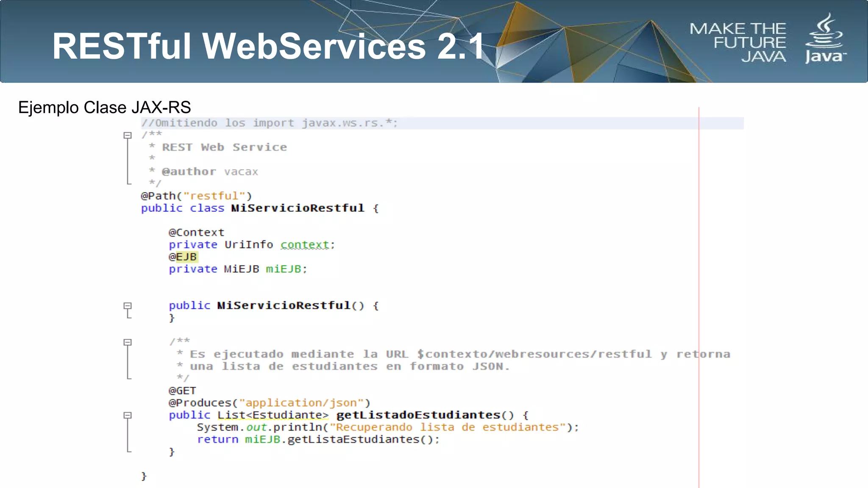
Task: Collapse the MiServicioRestful constructor fold
Action: coord(128,306)
